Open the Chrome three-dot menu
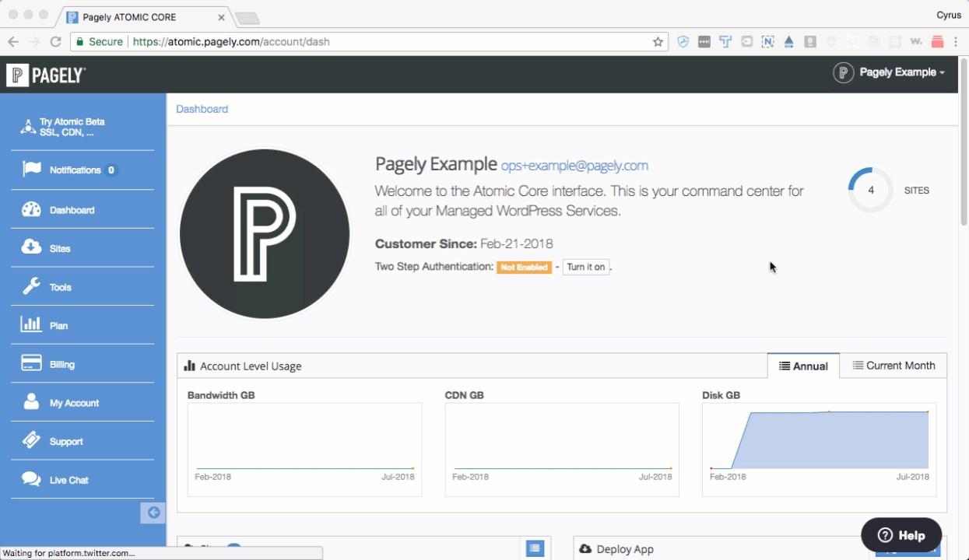The height and width of the screenshot is (560, 969). pos(957,42)
